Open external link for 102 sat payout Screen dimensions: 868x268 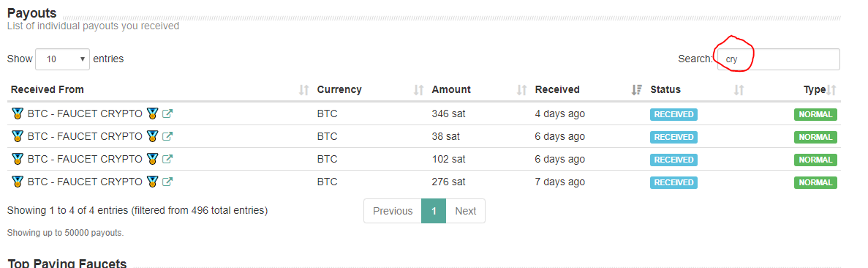click(x=167, y=159)
